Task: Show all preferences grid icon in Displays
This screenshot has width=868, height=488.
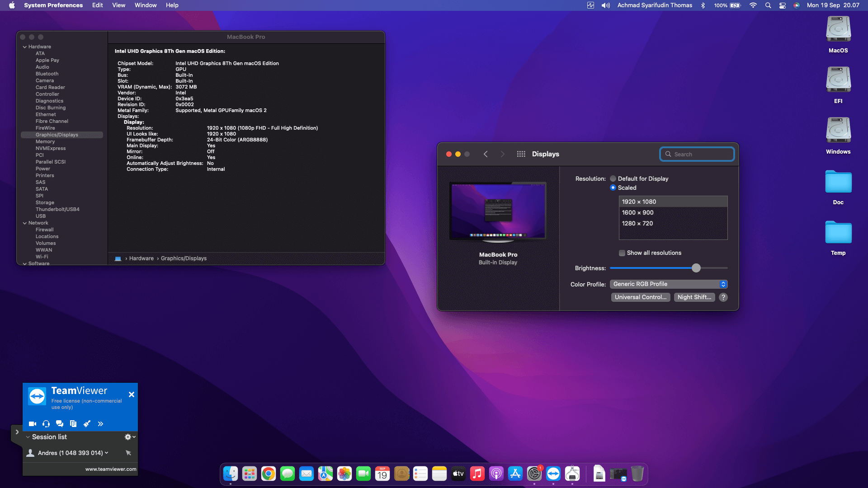Action: point(521,154)
